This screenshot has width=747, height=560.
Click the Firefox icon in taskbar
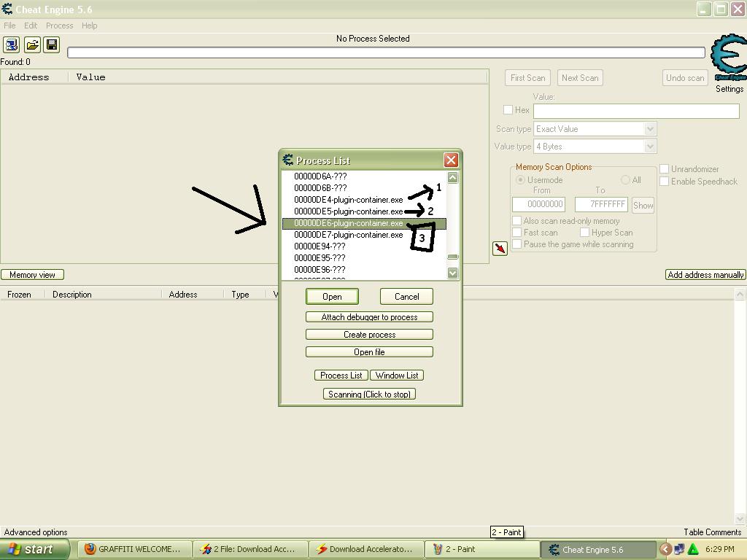coord(90,549)
